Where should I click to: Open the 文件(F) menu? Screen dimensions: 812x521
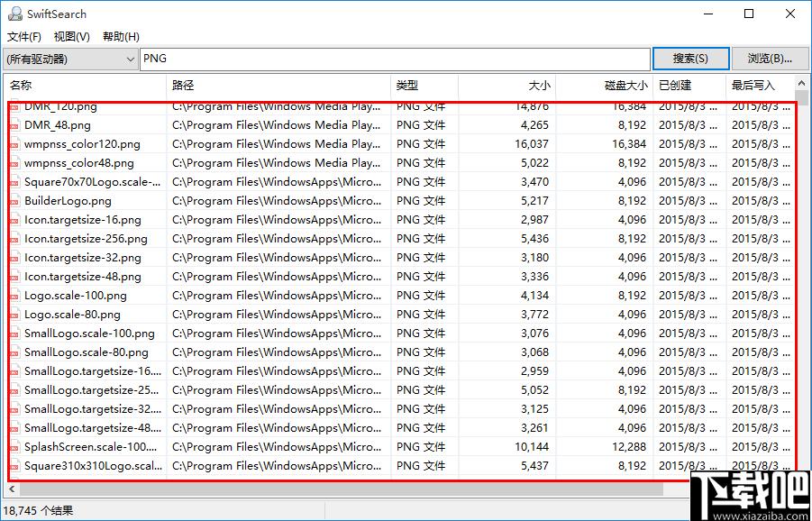click(x=24, y=37)
